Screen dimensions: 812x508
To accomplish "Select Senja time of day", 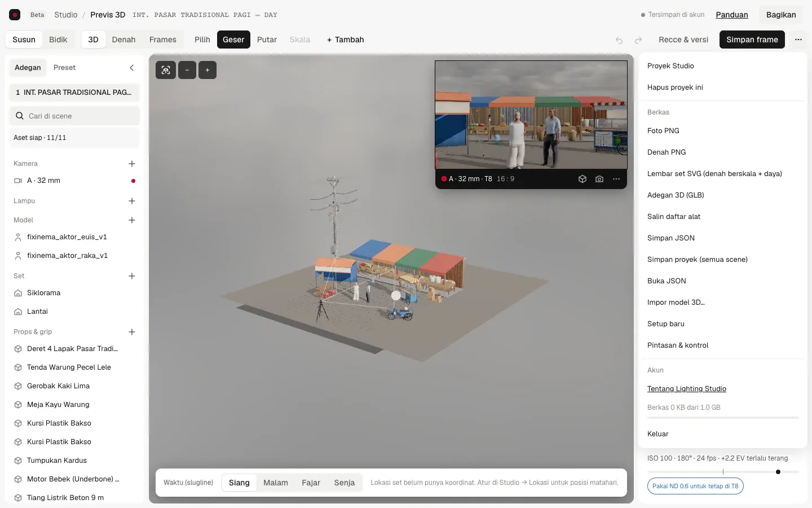I will (x=344, y=483).
